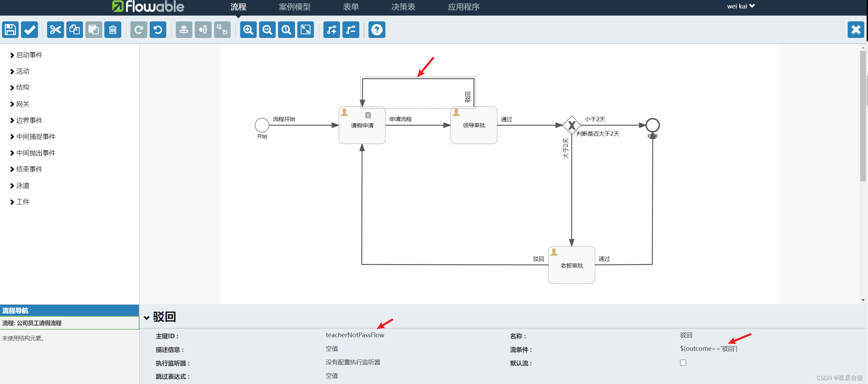
Task: Zoom out of the canvas
Action: point(268,30)
